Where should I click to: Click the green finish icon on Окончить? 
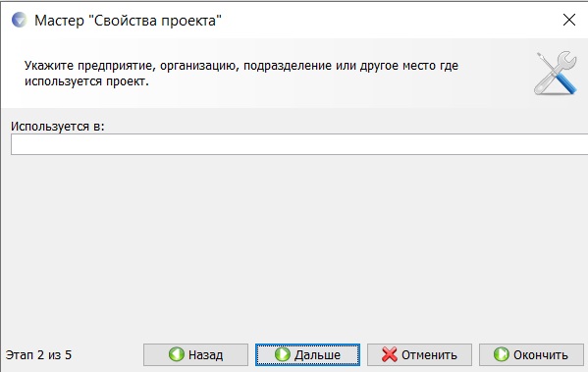[x=501, y=354]
